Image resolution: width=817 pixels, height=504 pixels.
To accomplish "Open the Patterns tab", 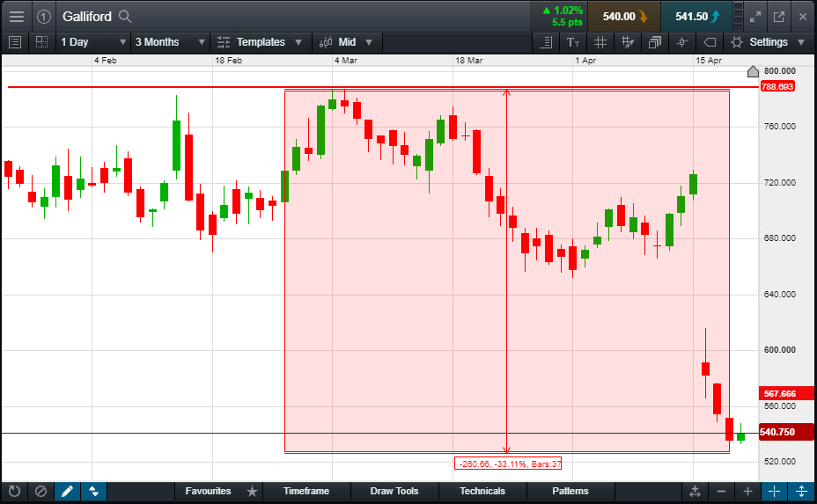I will (570, 491).
